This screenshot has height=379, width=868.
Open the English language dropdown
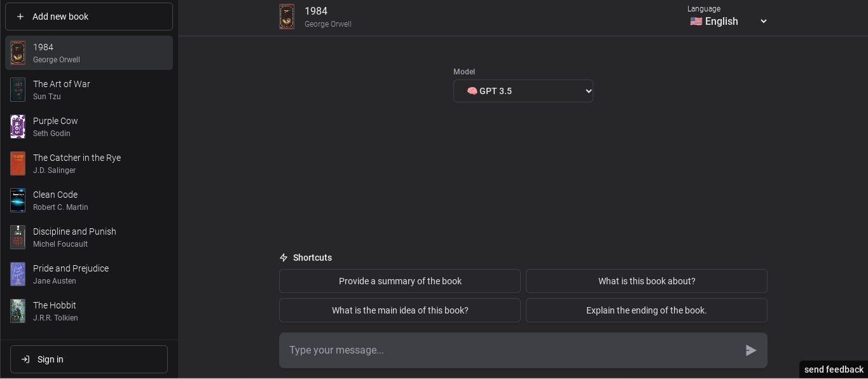[x=728, y=21]
